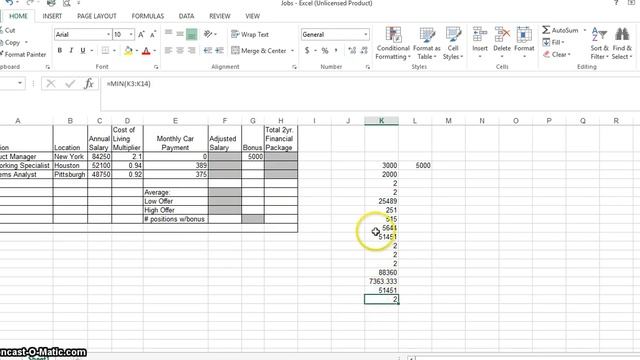Switch to HOME tab
Viewport: 640px width, 360px height.
[x=18, y=16]
